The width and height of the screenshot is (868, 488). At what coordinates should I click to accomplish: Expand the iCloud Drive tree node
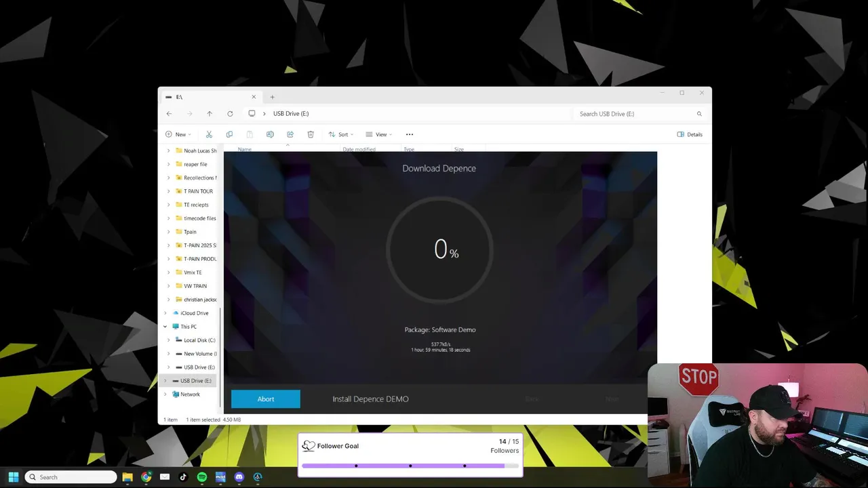click(165, 313)
